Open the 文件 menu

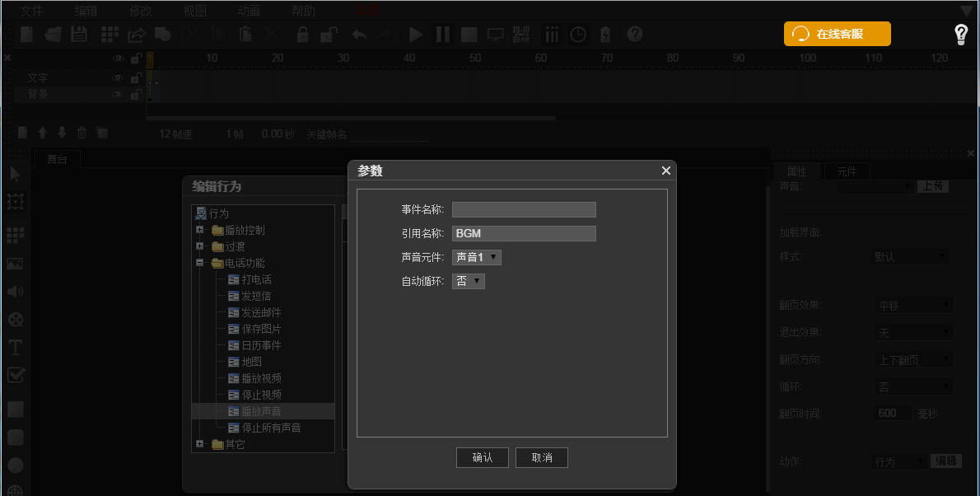(30, 10)
